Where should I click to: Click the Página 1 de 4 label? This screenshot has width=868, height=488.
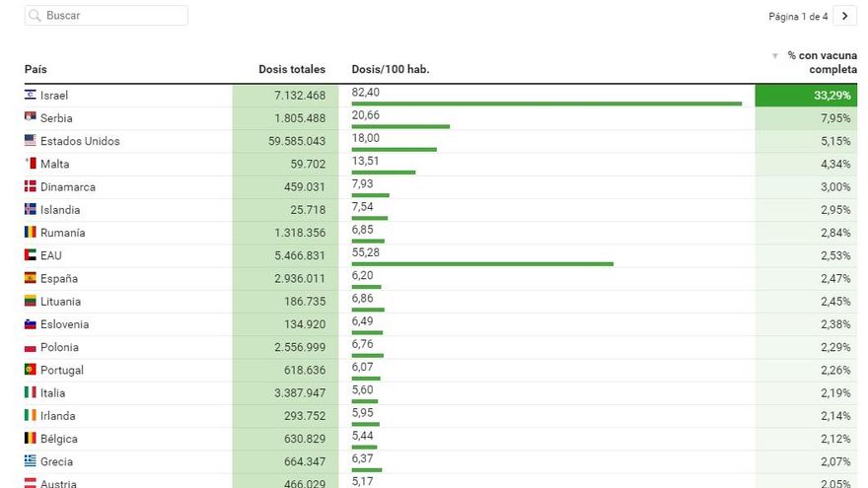click(x=798, y=17)
